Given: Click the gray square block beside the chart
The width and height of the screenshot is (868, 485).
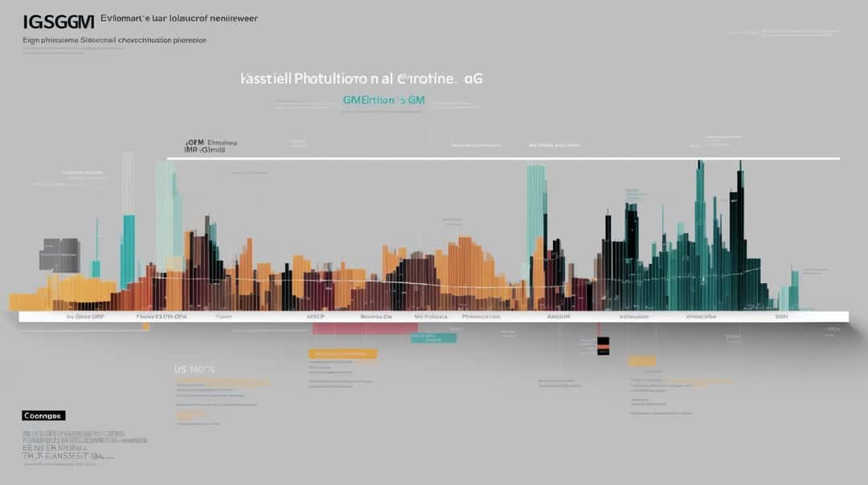Looking at the screenshot, I should tap(59, 255).
